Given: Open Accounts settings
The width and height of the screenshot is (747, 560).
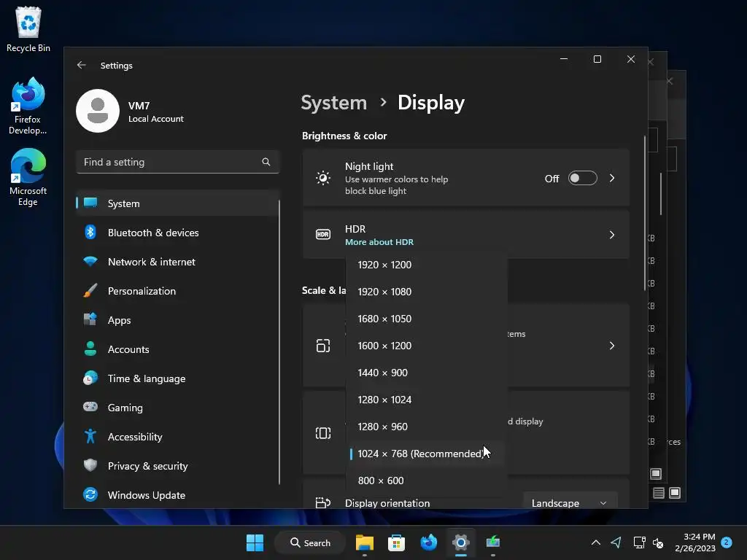Looking at the screenshot, I should (177, 349).
